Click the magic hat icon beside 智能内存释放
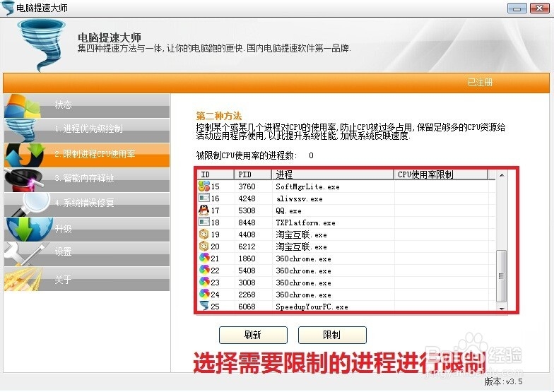The image size is (554, 392). coord(23,180)
